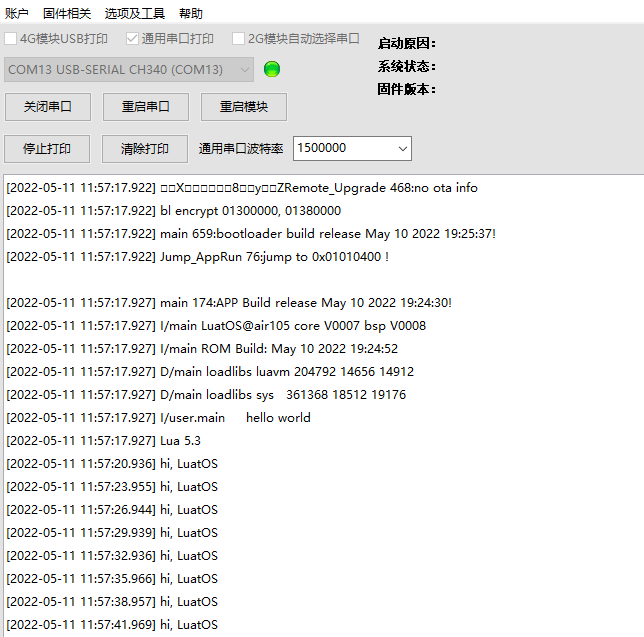Image resolution: width=644 pixels, height=637 pixels.
Task: Click the green connection status indicator
Action: [272, 69]
